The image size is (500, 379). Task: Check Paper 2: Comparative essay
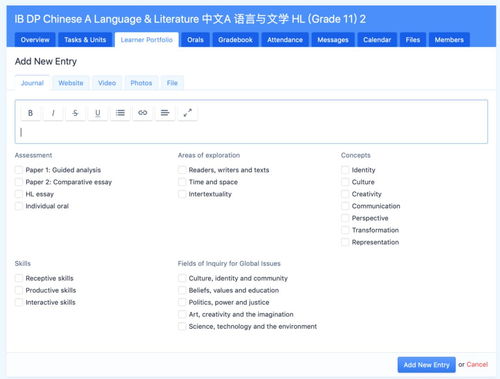pyautogui.click(x=19, y=182)
